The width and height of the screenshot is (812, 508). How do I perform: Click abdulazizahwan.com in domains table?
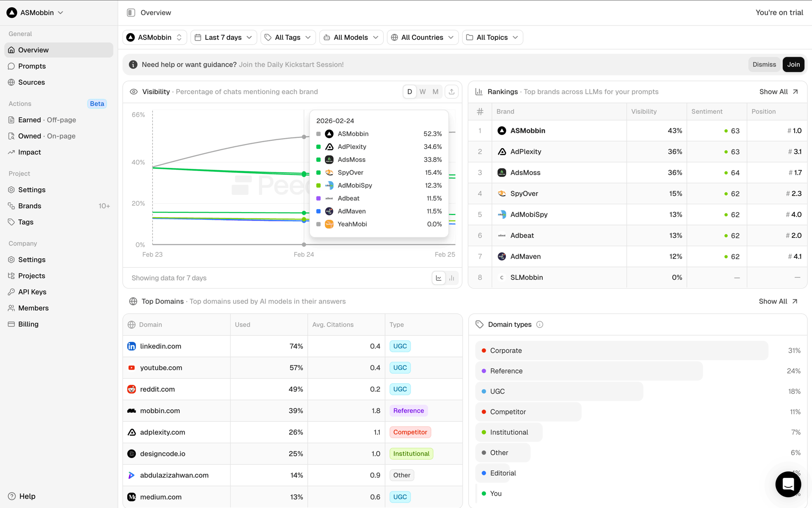pyautogui.click(x=174, y=475)
